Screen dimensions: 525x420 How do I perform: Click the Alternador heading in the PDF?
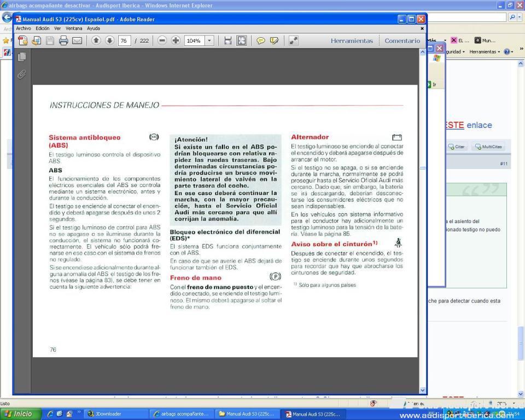pyautogui.click(x=310, y=137)
